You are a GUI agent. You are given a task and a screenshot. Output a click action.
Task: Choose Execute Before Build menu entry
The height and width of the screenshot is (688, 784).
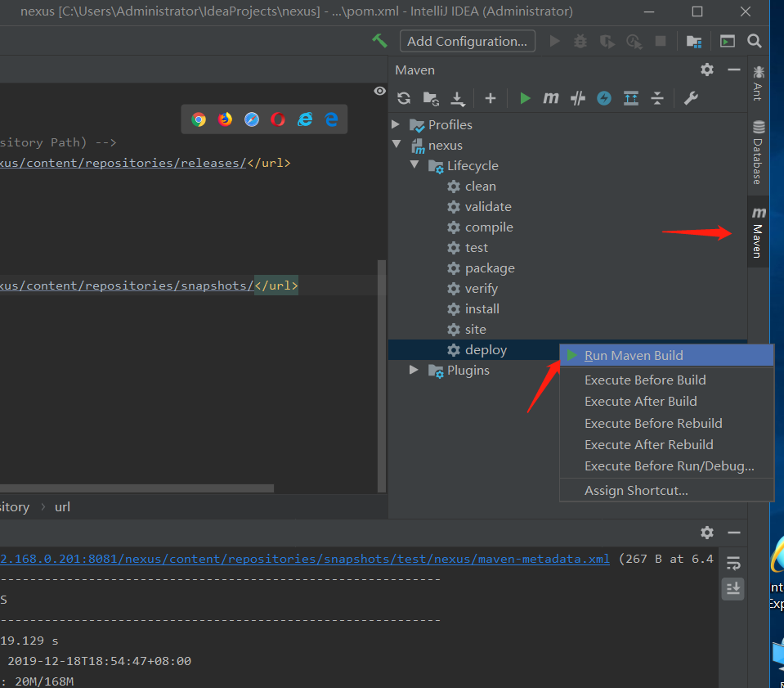pos(666,380)
